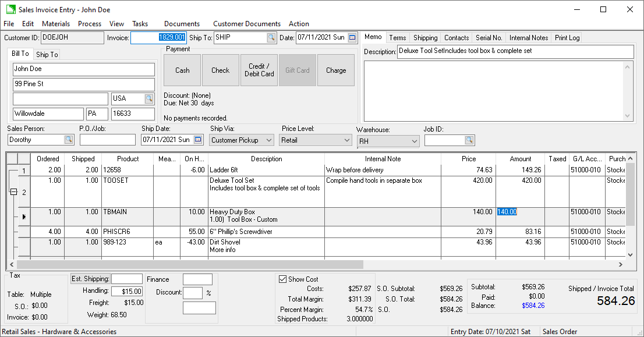Uncheck the Show Cost checkbox
Viewport: 644px width, 337px height.
point(283,279)
